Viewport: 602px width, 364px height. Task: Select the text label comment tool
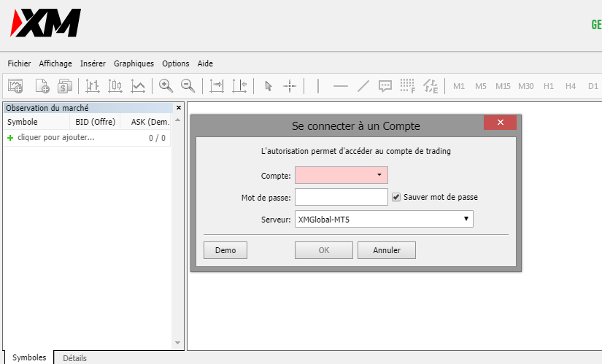pos(385,86)
